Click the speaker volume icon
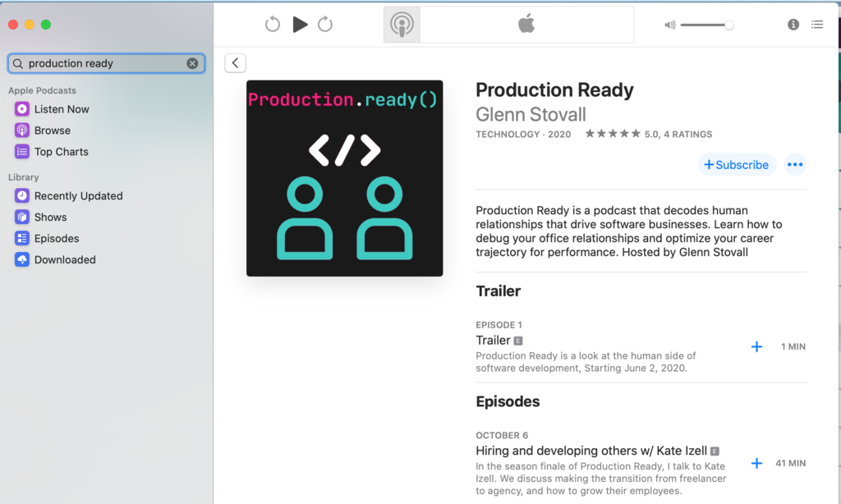 click(x=670, y=25)
